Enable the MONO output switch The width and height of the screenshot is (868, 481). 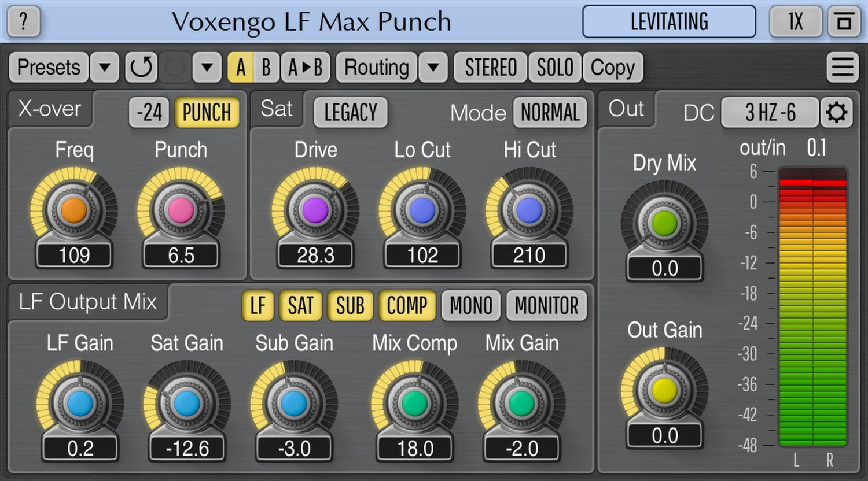click(470, 306)
